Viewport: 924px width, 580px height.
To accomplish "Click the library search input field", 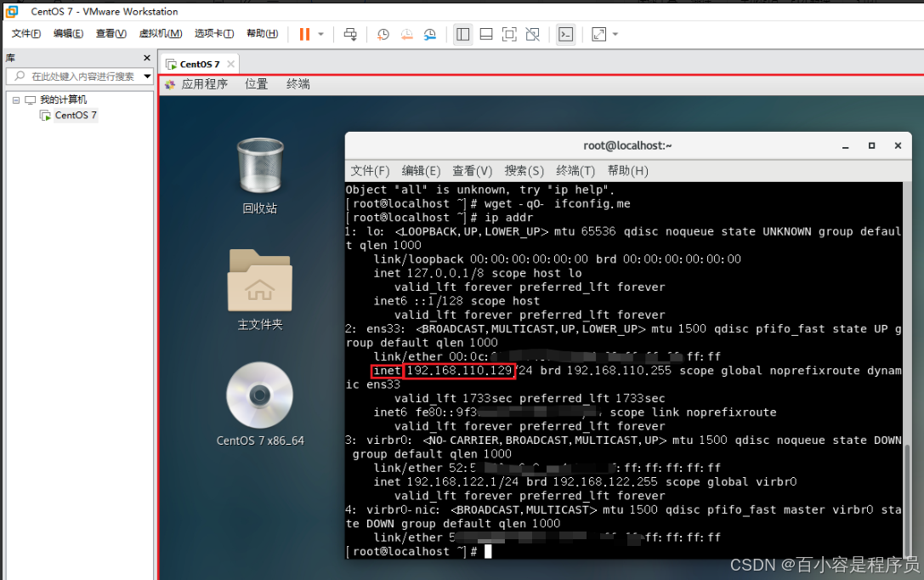I will tap(75, 76).
